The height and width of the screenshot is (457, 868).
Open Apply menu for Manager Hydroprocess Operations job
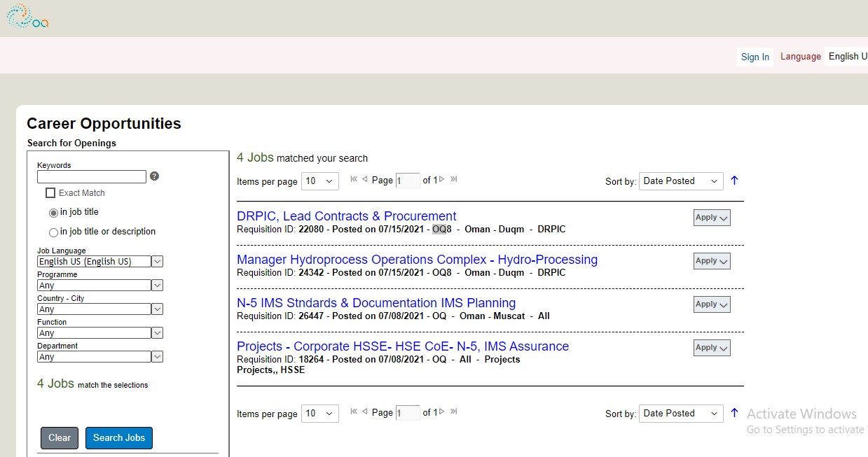(712, 261)
